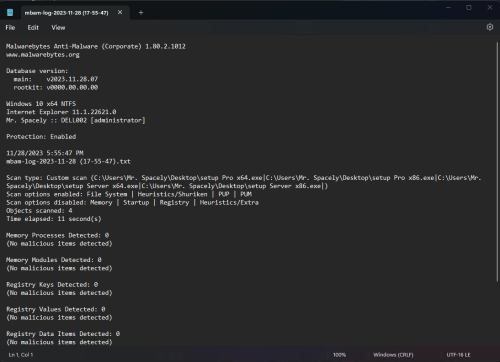The height and width of the screenshot is (362, 500).
Task: Close the mbam-log tab
Action: tap(120, 12)
